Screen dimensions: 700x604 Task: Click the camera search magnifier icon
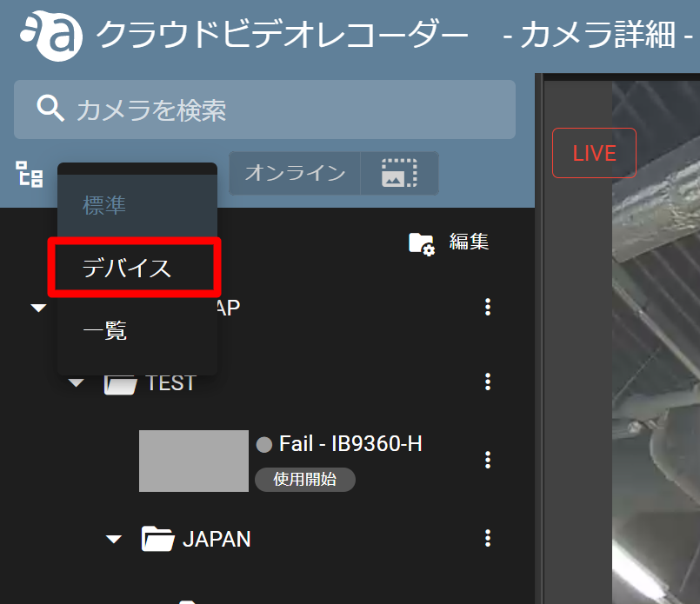[x=50, y=109]
